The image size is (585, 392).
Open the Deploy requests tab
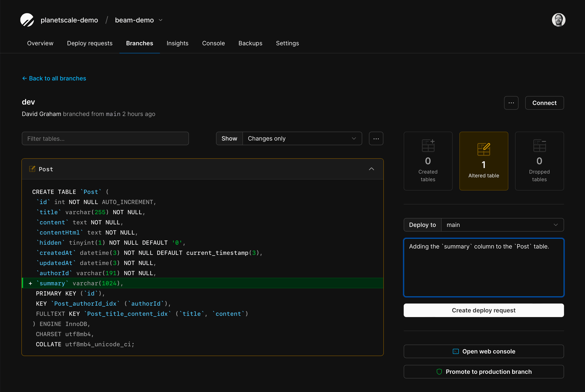click(x=90, y=43)
